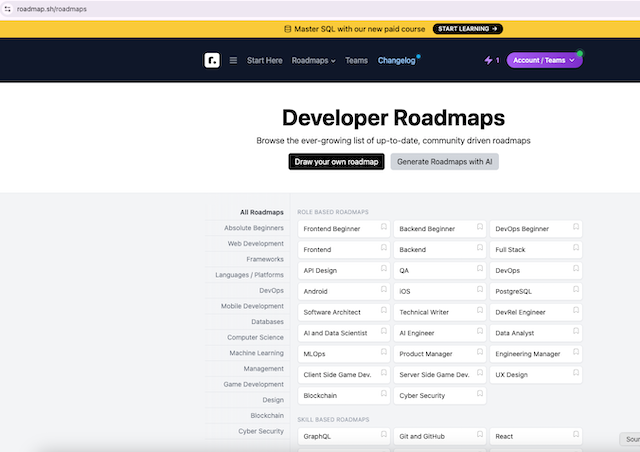The image size is (640, 452).
Task: Expand the Roadmaps dropdown in navbar
Action: [x=313, y=60]
